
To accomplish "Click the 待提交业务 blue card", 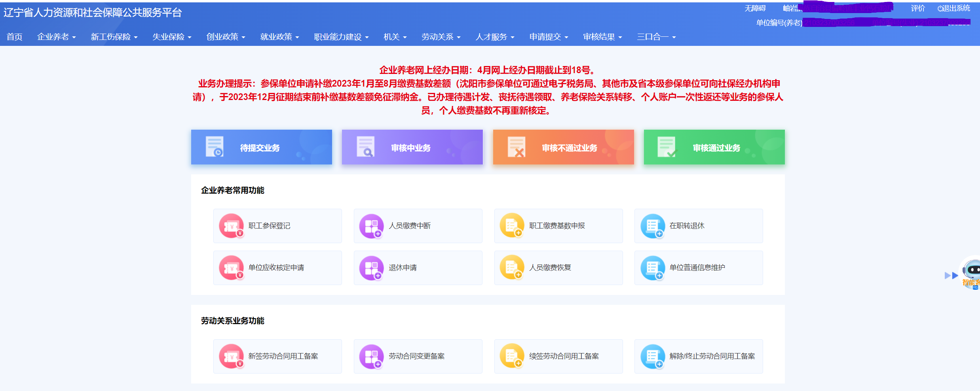I will coord(262,147).
